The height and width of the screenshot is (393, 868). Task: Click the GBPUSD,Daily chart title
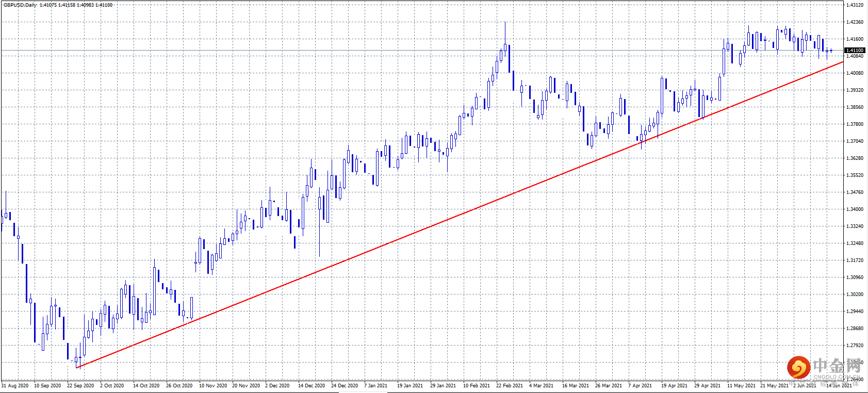(x=20, y=5)
